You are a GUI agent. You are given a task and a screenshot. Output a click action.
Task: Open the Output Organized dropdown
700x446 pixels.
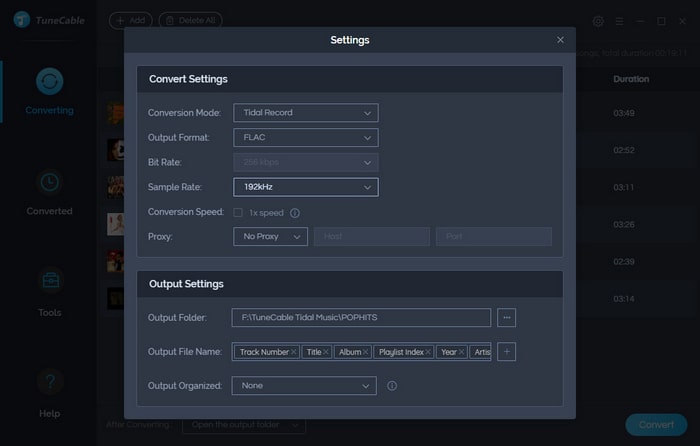tap(304, 386)
